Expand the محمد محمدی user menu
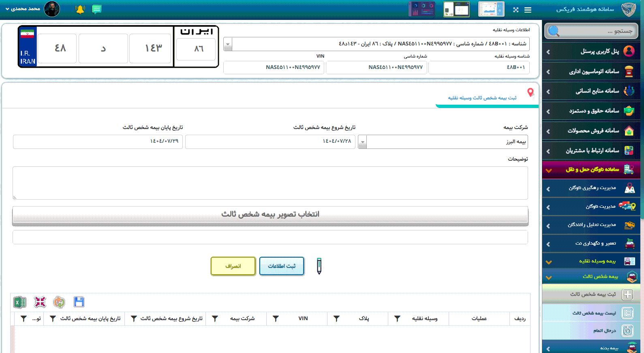This screenshot has height=353, width=644. tap(24, 9)
